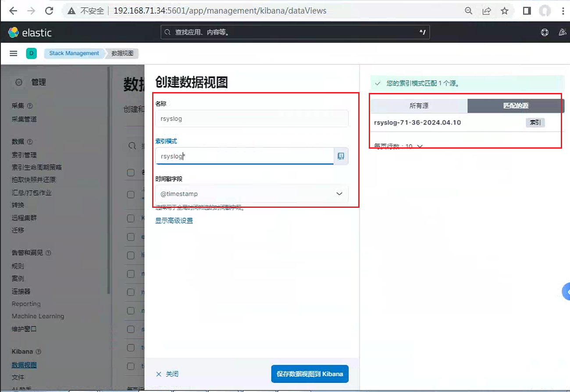Switch to the 匹配的源 tab
This screenshot has height=392, width=570.
click(x=516, y=106)
